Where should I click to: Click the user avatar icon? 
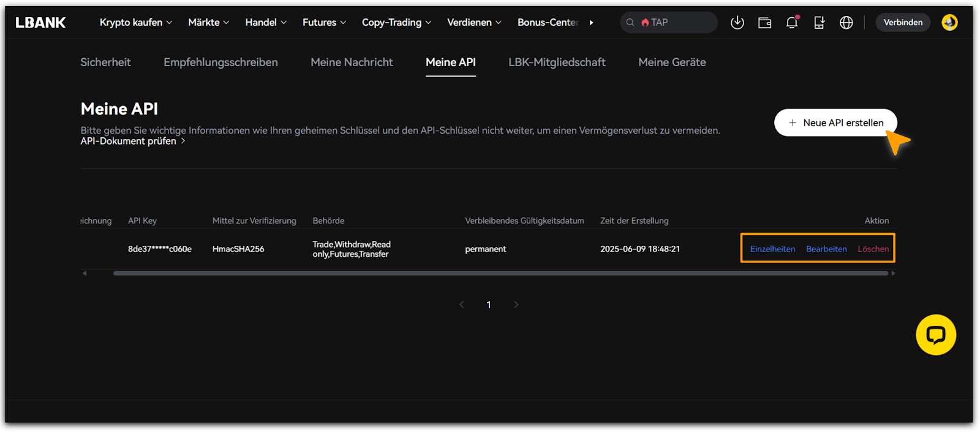[949, 23]
